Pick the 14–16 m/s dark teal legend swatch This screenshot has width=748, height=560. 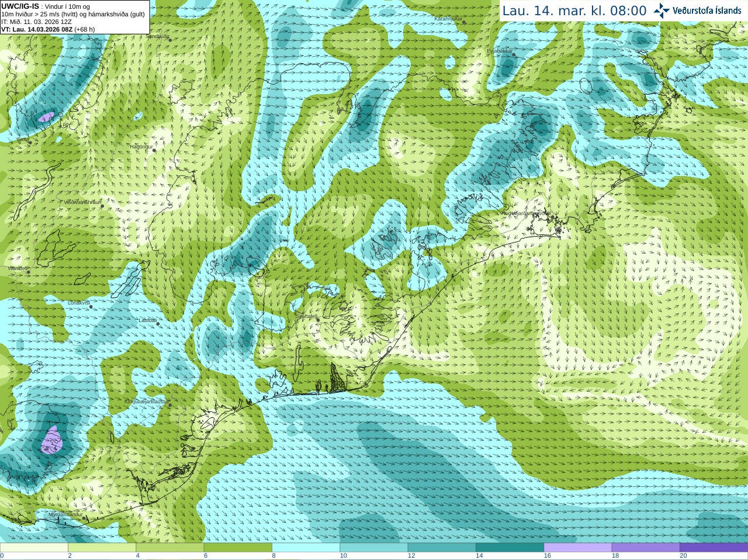[x=510, y=548]
